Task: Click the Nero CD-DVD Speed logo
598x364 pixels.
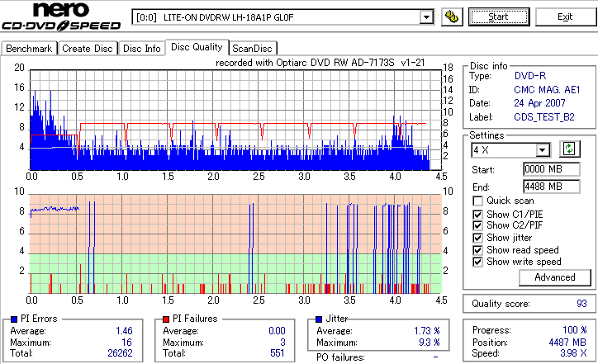Action: coord(61,16)
